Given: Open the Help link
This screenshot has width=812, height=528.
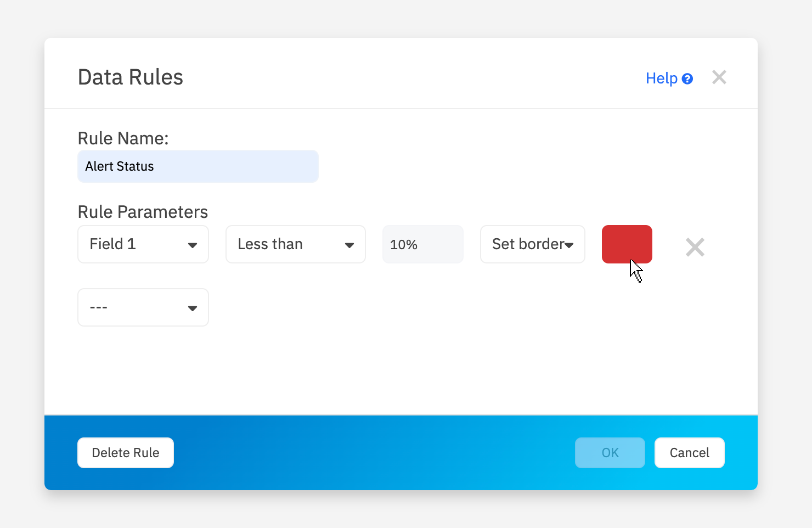Looking at the screenshot, I should point(662,78).
